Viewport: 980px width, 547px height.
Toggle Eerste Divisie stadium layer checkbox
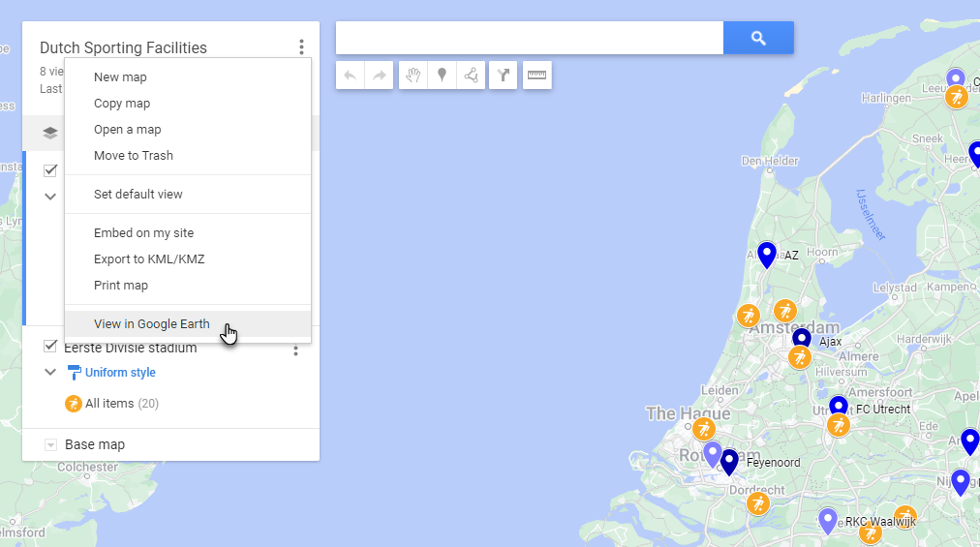[x=50, y=346]
